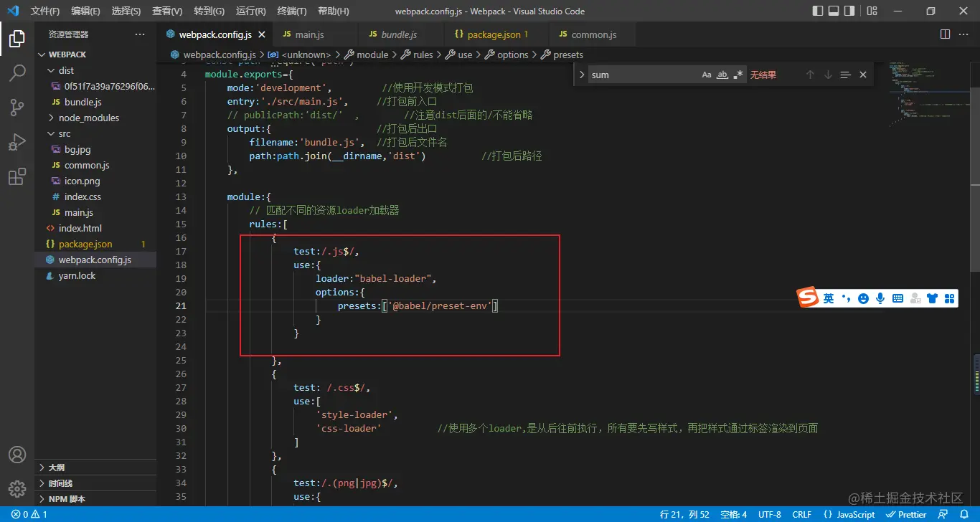Open the Manage gear icon
The height and width of the screenshot is (522, 980).
tap(17, 489)
